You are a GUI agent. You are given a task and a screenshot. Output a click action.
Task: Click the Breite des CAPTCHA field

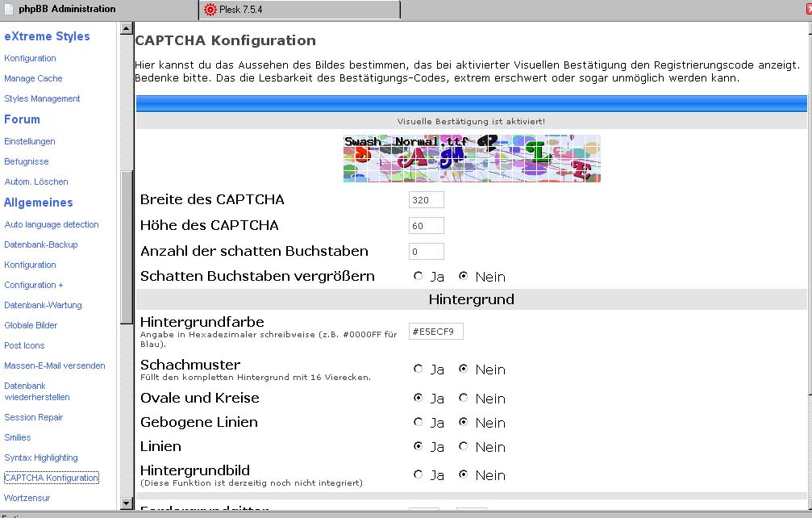(x=426, y=200)
